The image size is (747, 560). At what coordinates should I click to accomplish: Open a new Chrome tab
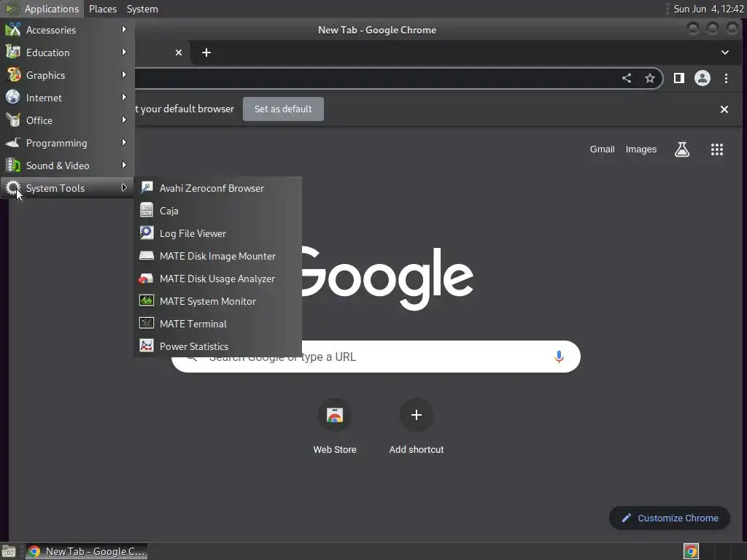point(206,52)
